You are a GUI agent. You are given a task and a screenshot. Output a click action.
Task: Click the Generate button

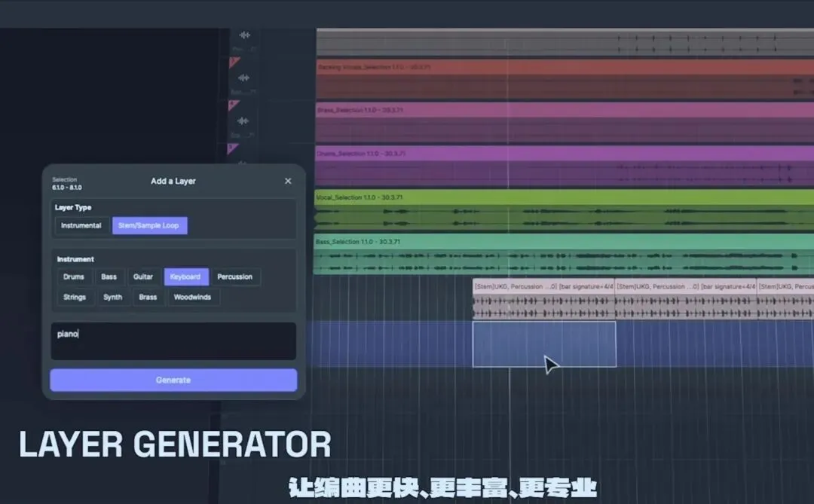(173, 380)
